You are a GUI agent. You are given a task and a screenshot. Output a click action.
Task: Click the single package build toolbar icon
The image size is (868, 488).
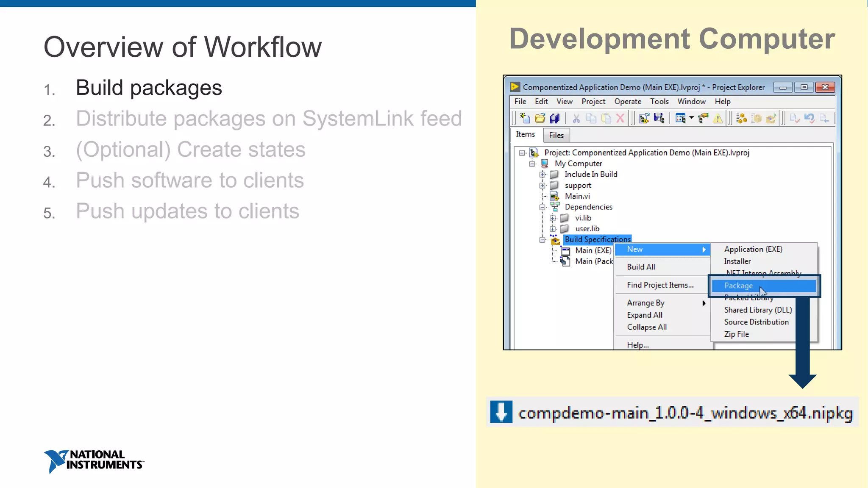point(756,118)
